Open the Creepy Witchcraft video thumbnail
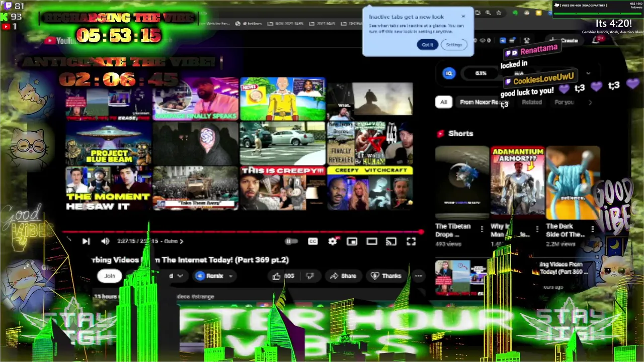Viewport: 644px width, 362px height. point(370,188)
